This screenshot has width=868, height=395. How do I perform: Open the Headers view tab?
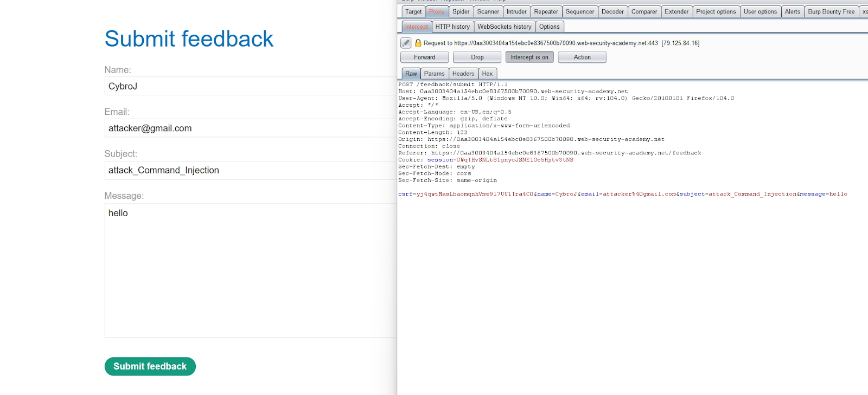463,74
